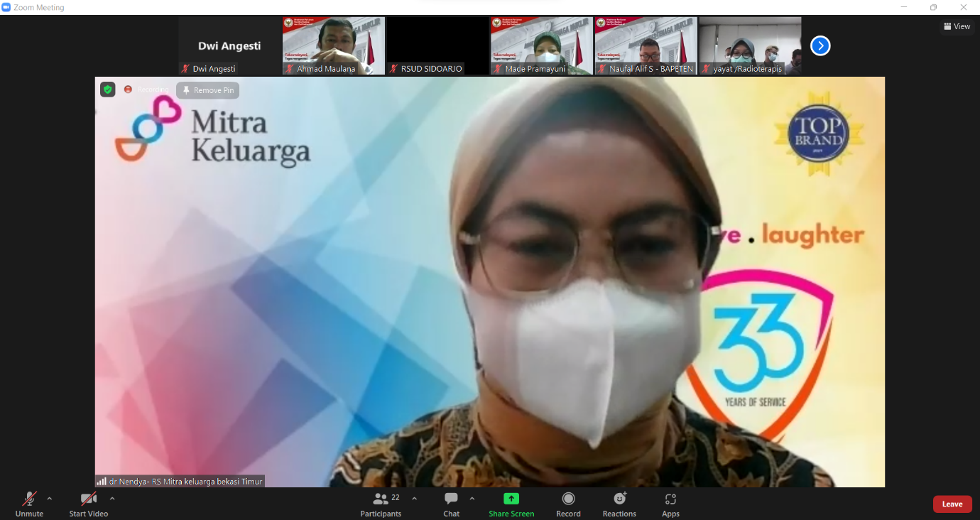This screenshot has height=520, width=980.
Task: Click the green Share Screen button
Action: tap(511, 504)
